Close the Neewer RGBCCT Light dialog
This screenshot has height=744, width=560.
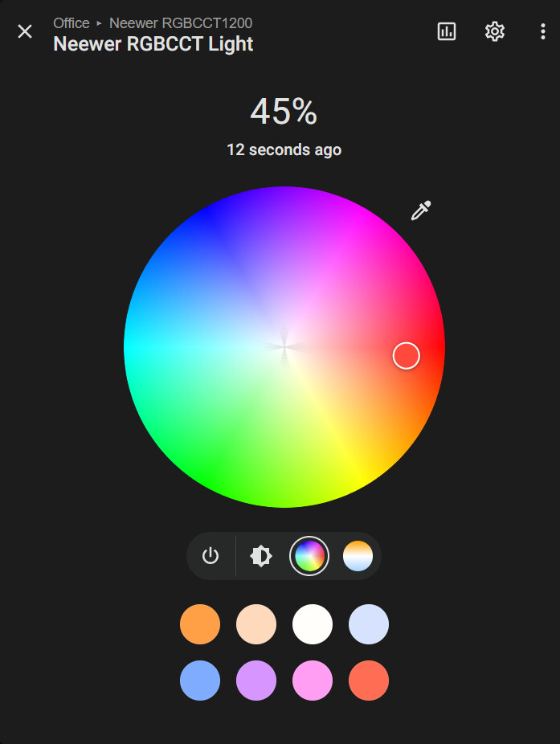tap(25, 31)
